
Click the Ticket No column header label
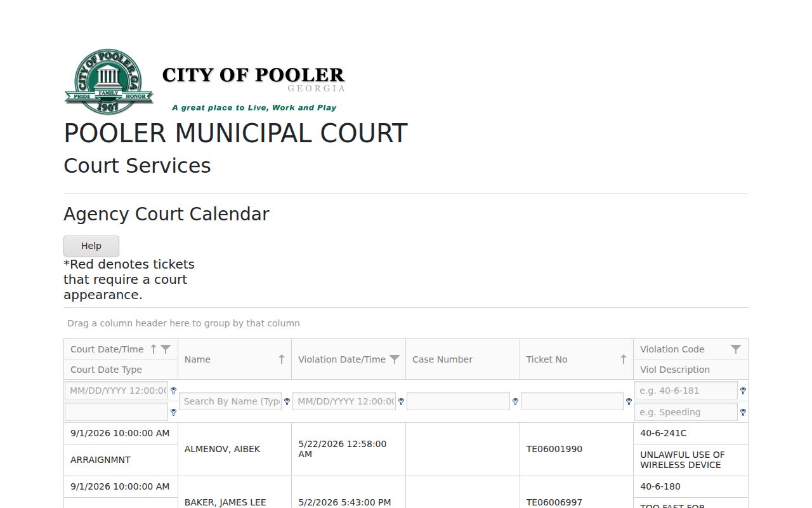pos(547,359)
